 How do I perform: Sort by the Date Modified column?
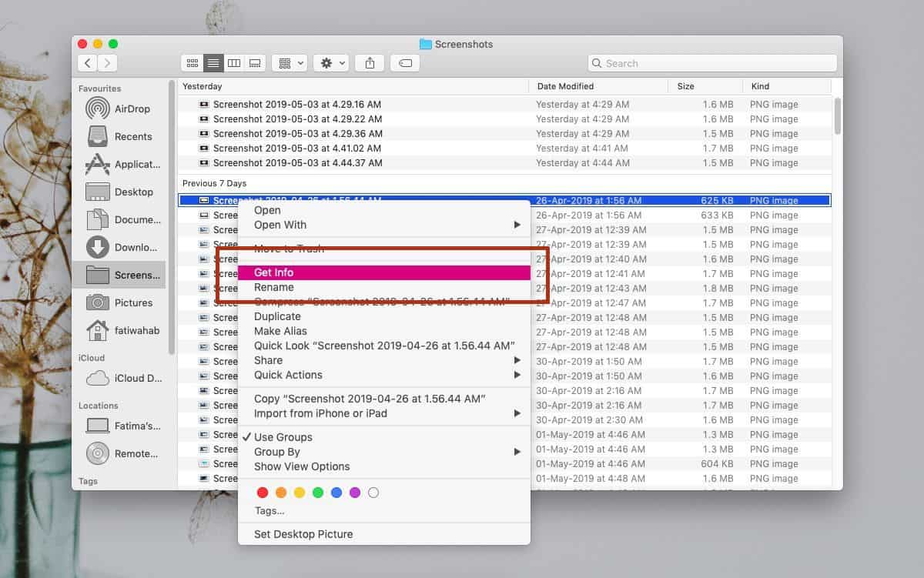pos(598,86)
